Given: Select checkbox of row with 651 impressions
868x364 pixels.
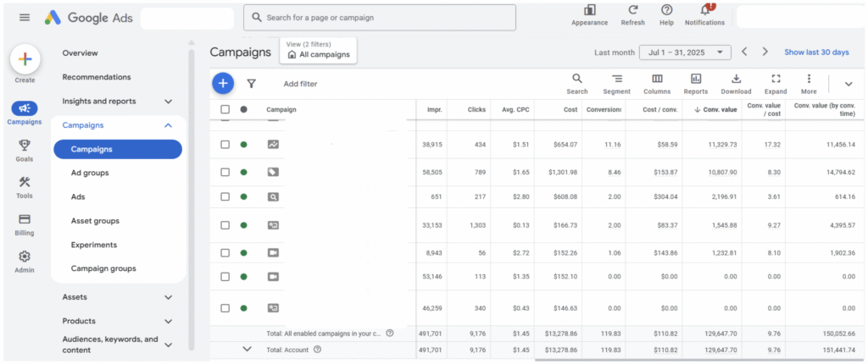Looking at the screenshot, I should click(225, 196).
